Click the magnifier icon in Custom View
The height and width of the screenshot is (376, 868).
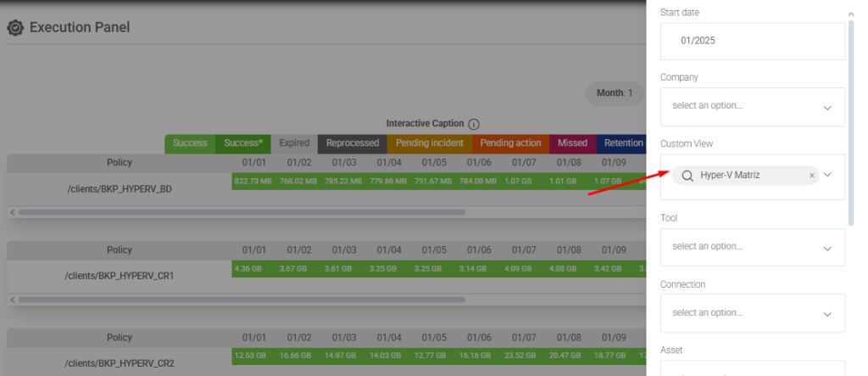coord(687,176)
